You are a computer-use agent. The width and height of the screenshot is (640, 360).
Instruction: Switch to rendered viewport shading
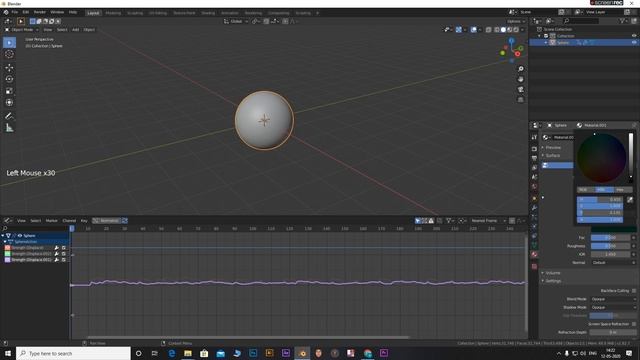coord(516,30)
